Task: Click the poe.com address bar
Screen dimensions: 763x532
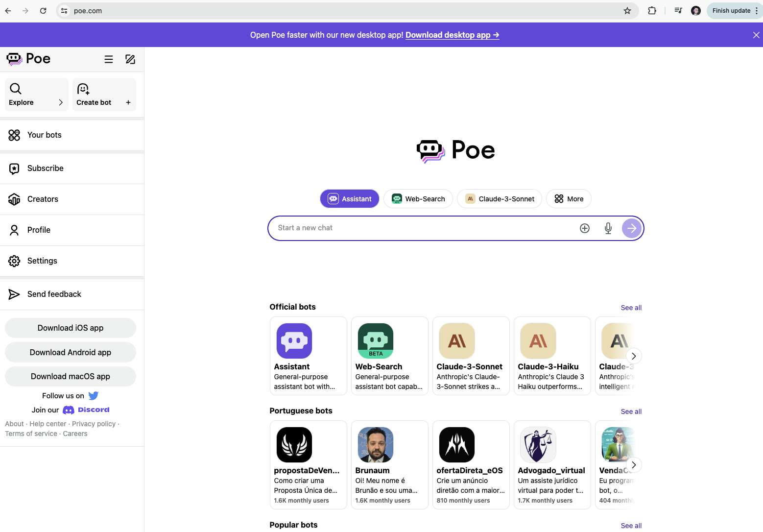Action: point(348,11)
